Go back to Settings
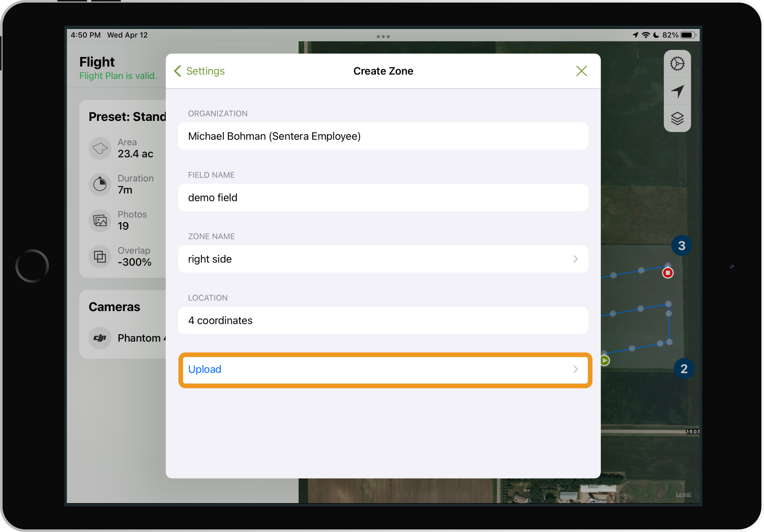The height and width of the screenshot is (532, 764). pos(199,71)
